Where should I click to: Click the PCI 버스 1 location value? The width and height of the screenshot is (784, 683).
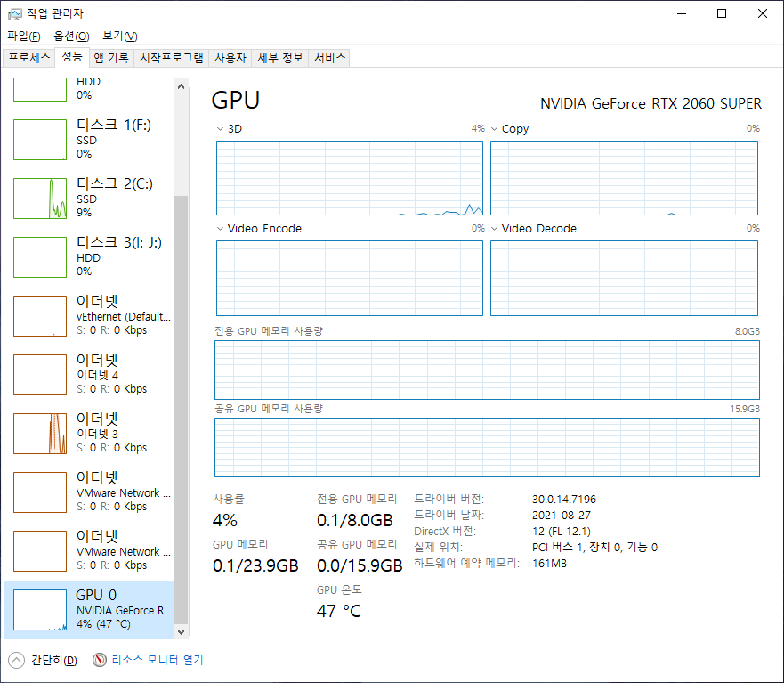tap(595, 548)
